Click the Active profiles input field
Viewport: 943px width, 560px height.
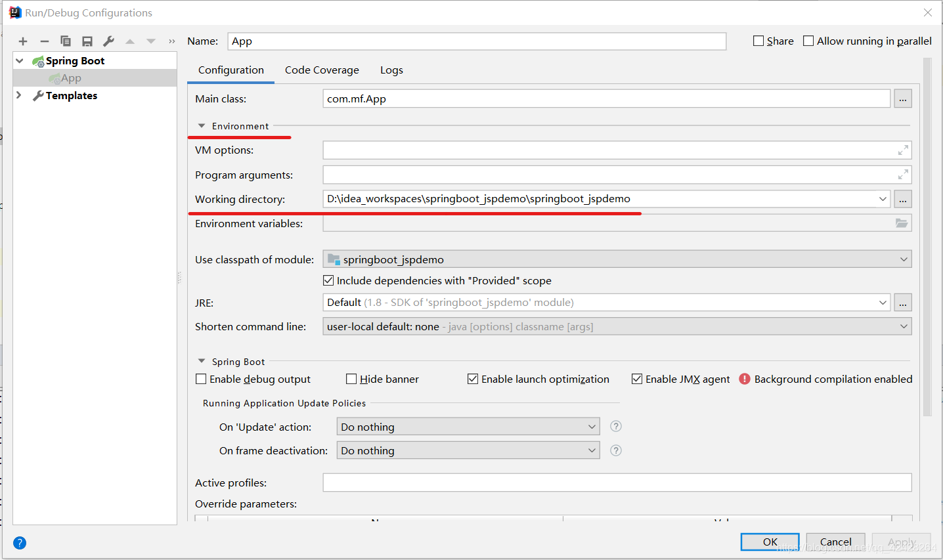pos(617,483)
